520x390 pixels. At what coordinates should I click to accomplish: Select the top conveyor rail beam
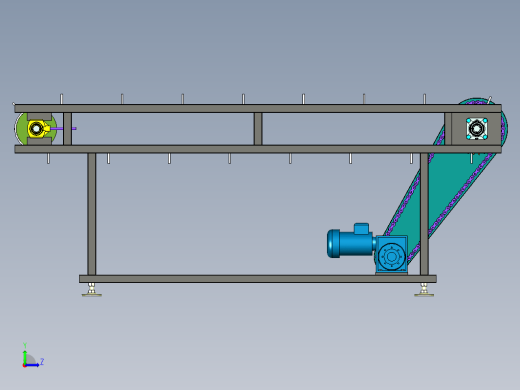(258, 108)
